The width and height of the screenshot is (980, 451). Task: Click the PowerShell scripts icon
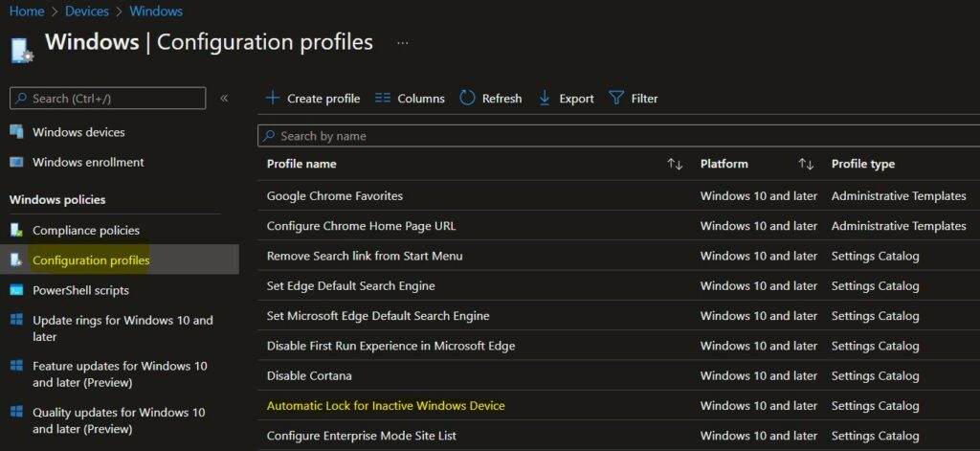[x=17, y=290]
